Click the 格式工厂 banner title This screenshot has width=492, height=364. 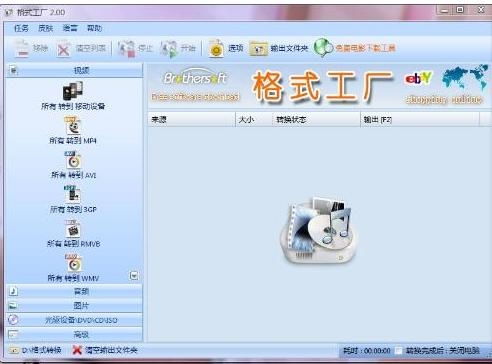[x=322, y=87]
